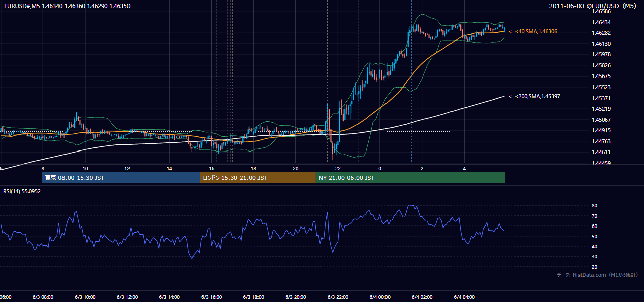644x302 pixels.
Task: Click price axis value 1.45371
Action: point(602,98)
